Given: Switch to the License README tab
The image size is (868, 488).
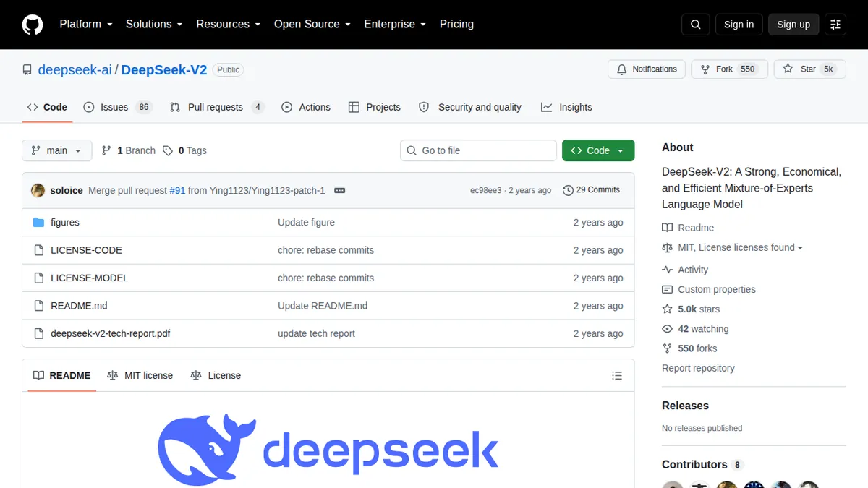Looking at the screenshot, I should click(x=216, y=376).
